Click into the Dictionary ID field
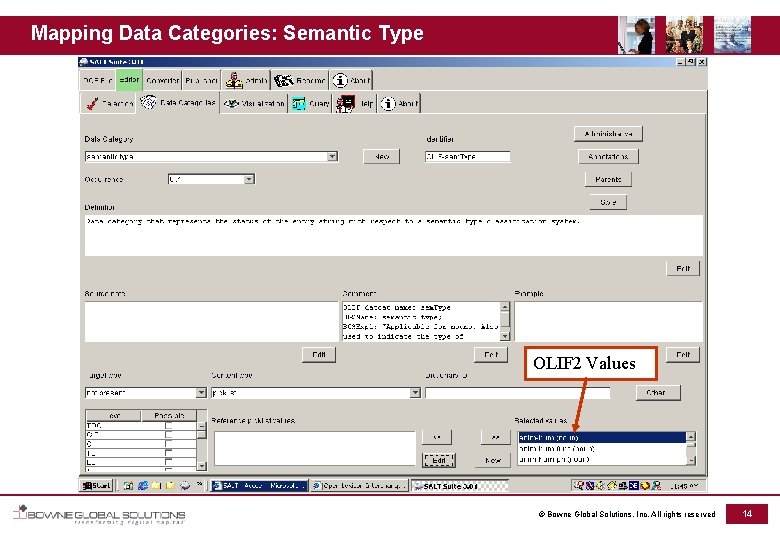 tap(518, 393)
